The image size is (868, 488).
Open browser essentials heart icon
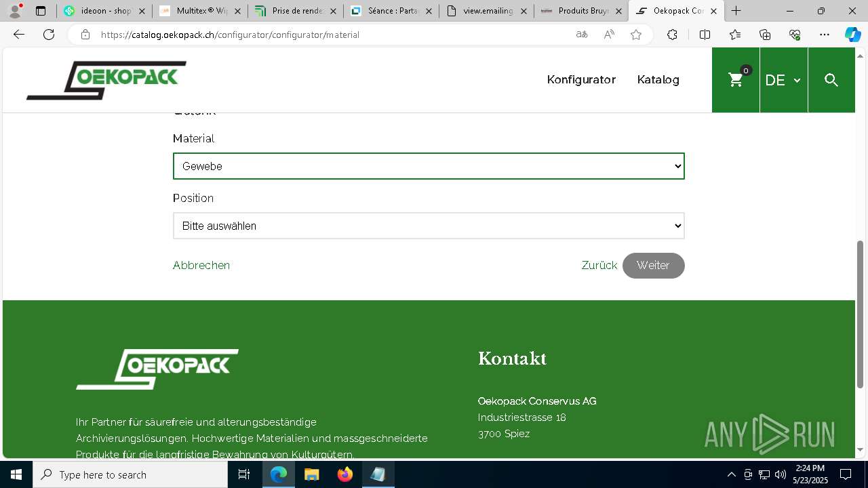(795, 35)
